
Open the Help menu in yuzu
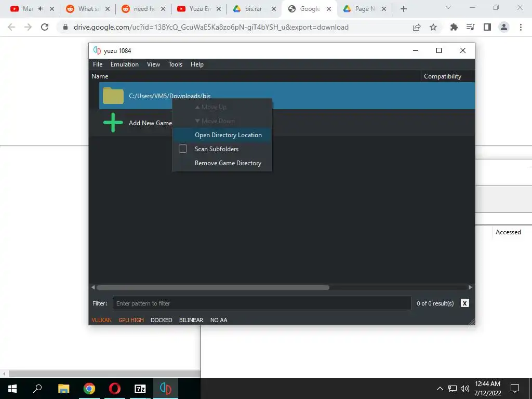197,64
